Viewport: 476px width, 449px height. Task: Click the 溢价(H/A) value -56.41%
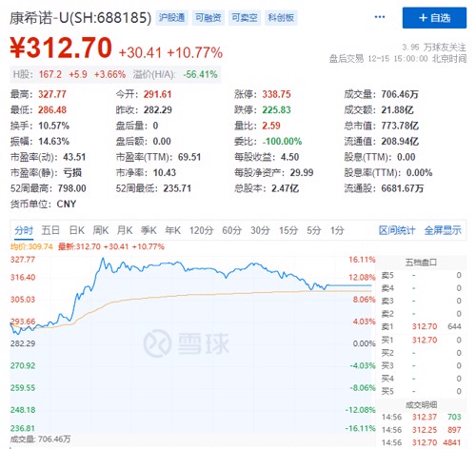200,74
